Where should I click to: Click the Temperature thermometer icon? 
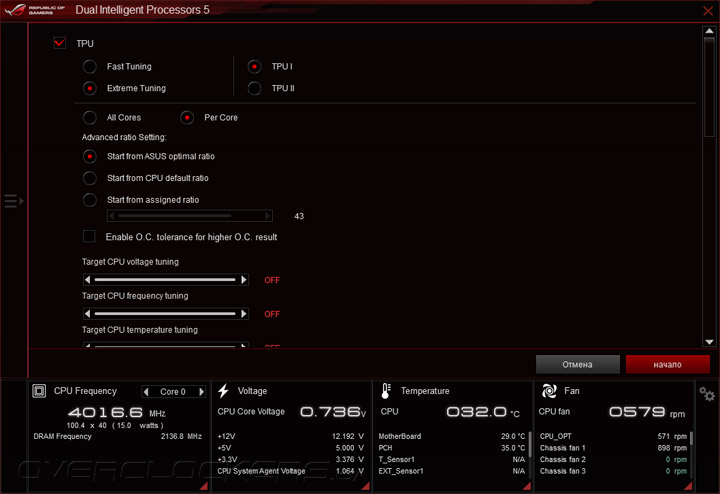point(386,391)
